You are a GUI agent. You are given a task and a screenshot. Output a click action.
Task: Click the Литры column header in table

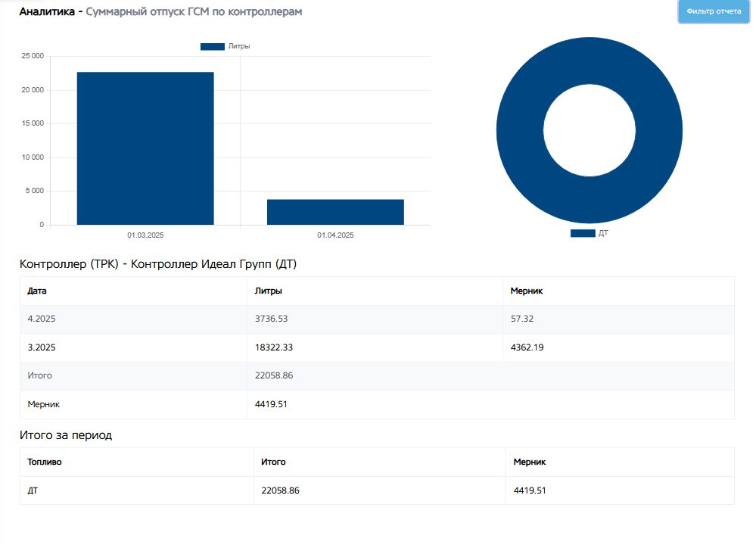point(268,291)
